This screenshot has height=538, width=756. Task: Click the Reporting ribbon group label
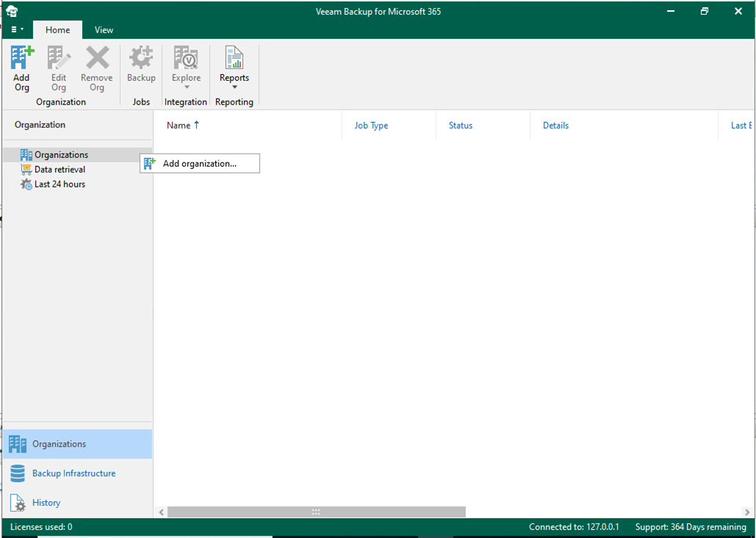click(x=234, y=102)
